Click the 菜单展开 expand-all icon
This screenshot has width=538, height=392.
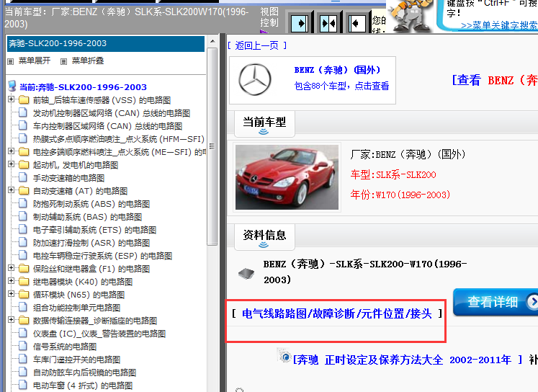(11, 61)
